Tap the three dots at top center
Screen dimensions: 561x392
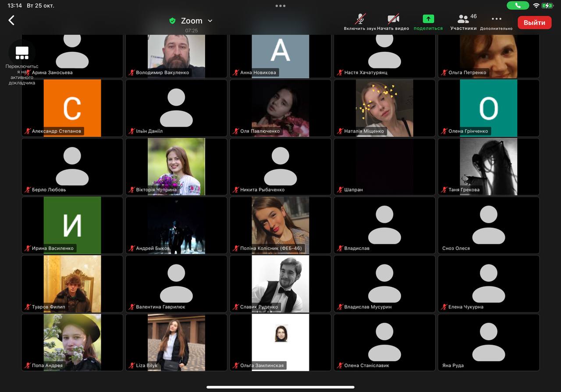pos(280,6)
